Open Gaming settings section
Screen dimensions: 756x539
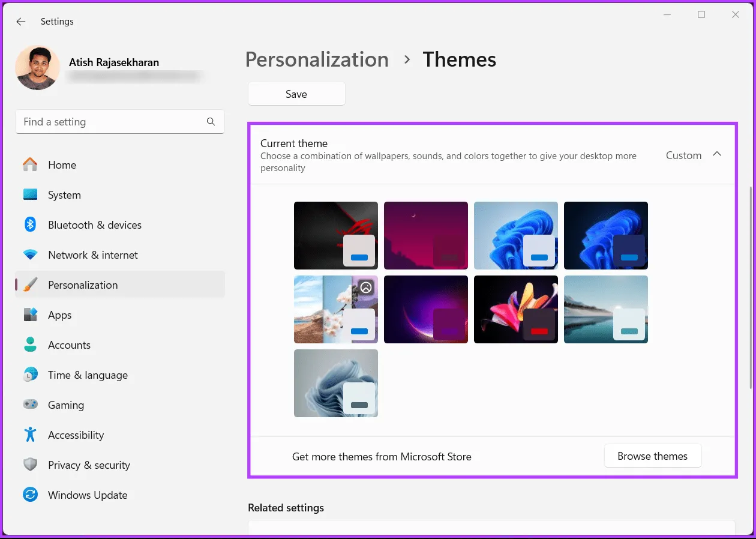pos(65,405)
